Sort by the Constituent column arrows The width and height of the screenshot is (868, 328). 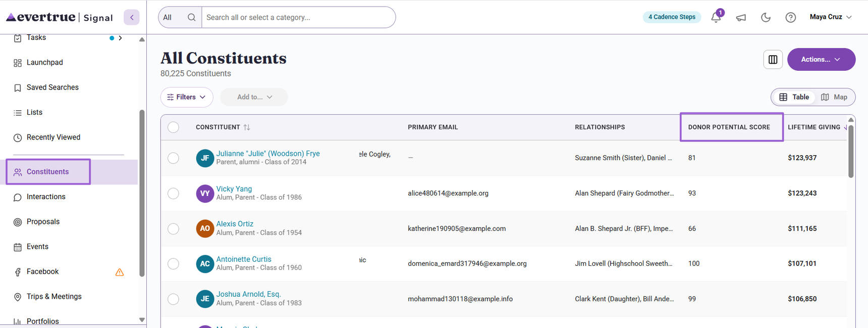pos(247,127)
